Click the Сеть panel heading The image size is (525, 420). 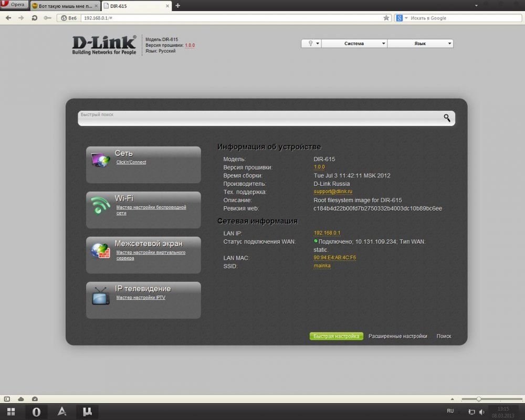tap(123, 153)
